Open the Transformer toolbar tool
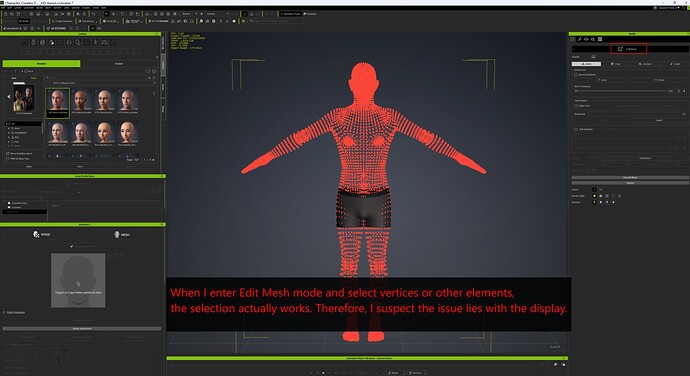The width and height of the screenshot is (690, 376). (87, 21)
